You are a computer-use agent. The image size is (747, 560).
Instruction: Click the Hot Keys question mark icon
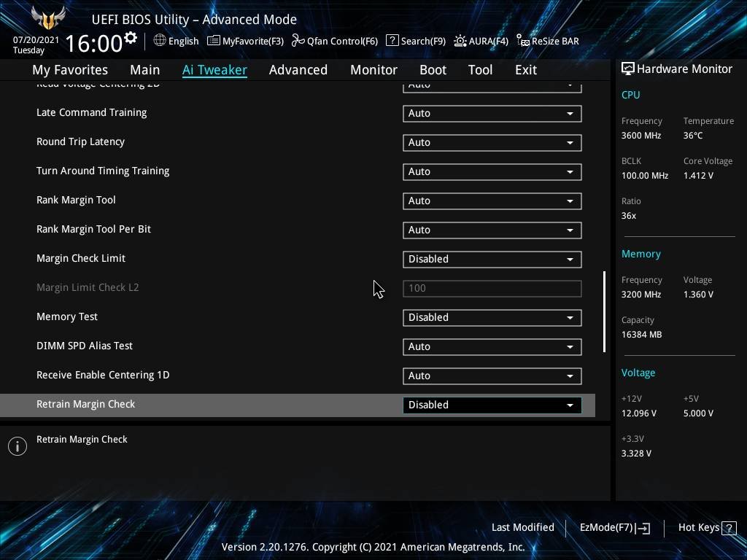tap(728, 528)
